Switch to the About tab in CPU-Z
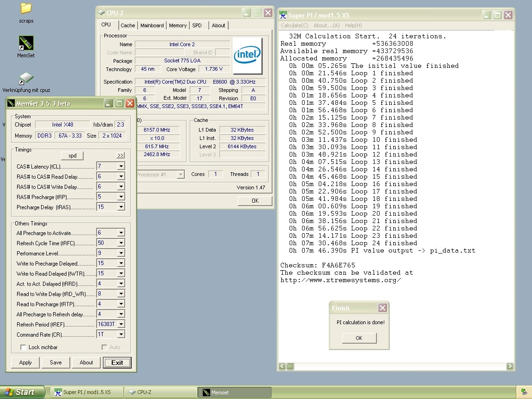The image size is (532, 399). [218, 25]
